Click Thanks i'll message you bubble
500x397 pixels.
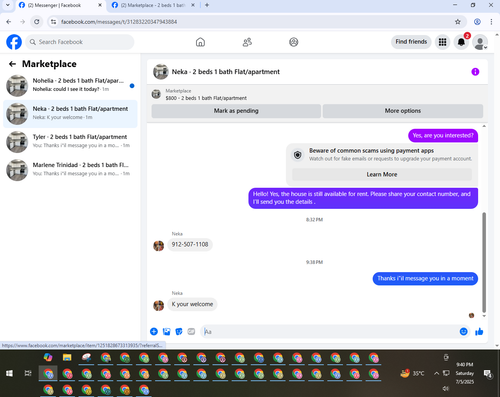point(425,278)
